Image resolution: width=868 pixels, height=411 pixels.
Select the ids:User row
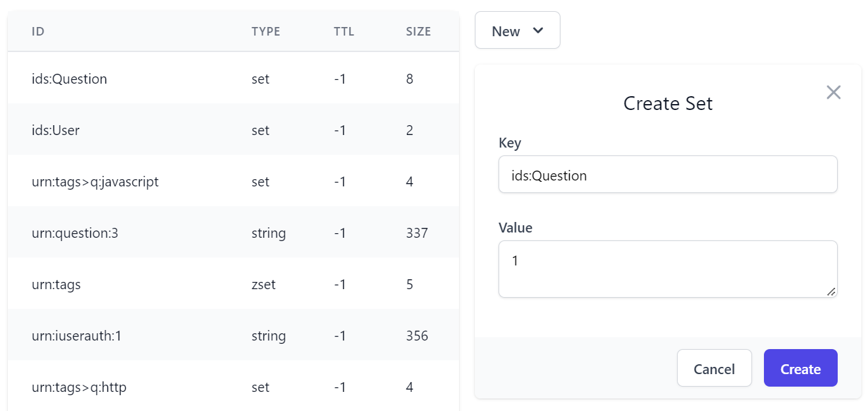233,129
